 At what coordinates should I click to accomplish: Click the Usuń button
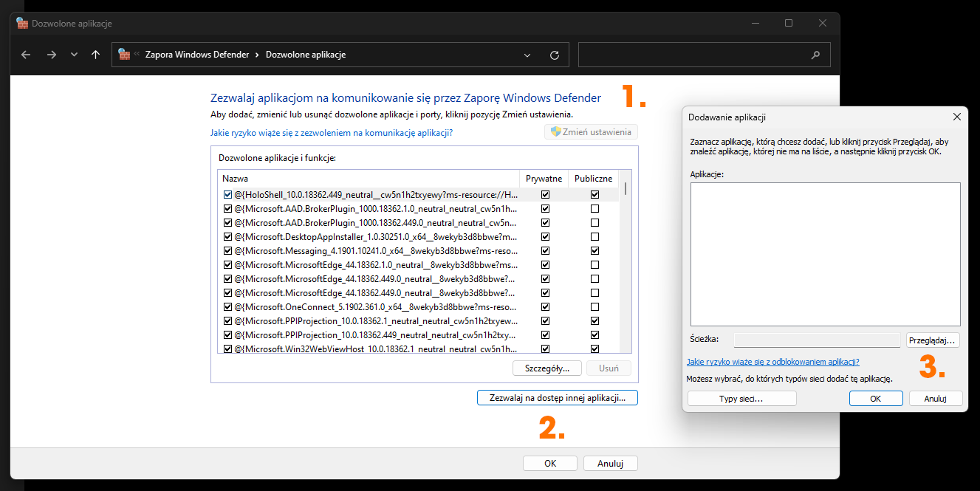pos(609,368)
